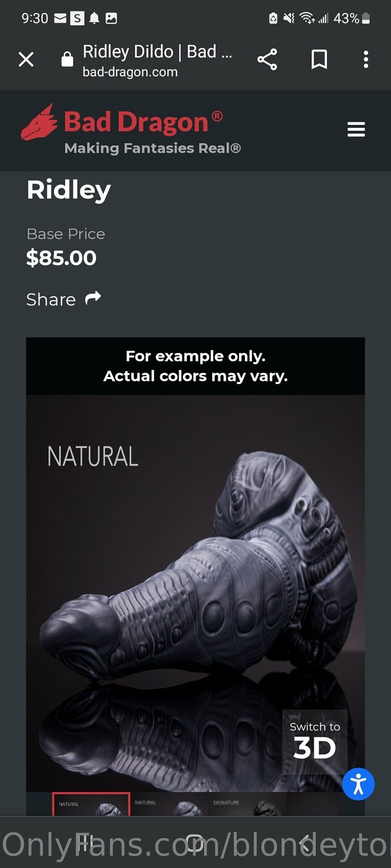Bookmark this page with bookmark icon
The image size is (391, 868).
(x=319, y=59)
